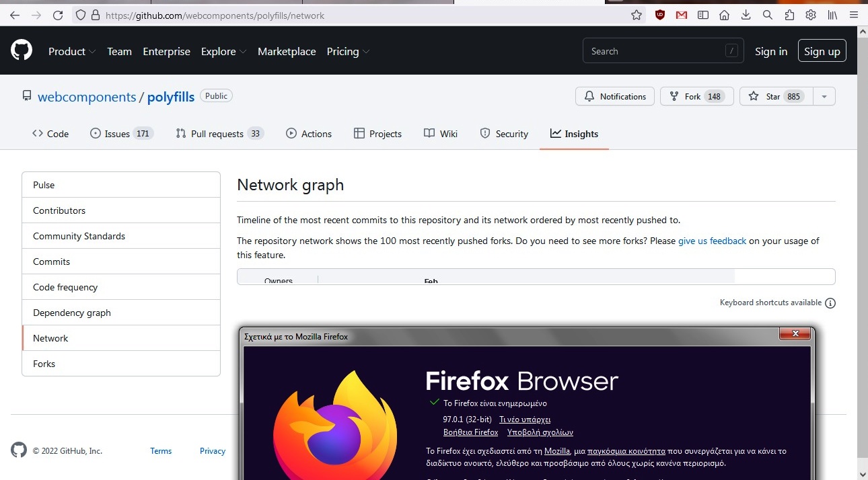The width and height of the screenshot is (868, 480).
Task: Open Community Standards in the sidebar
Action: pos(121,236)
